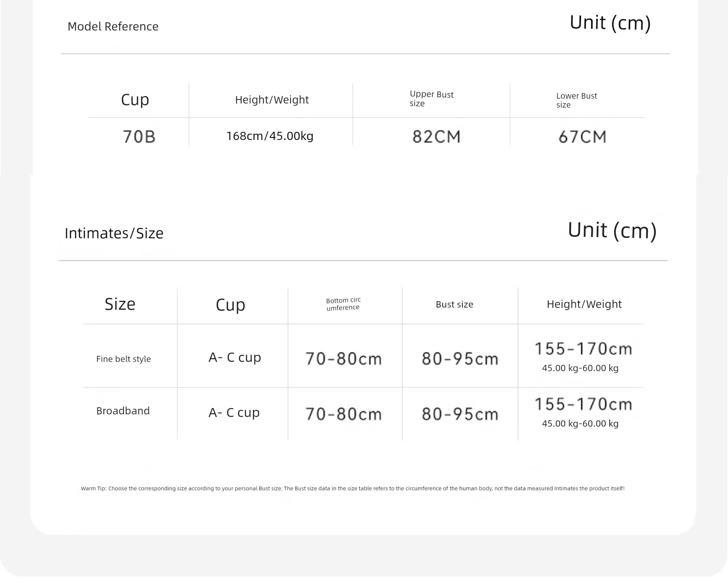This screenshot has width=728, height=583.
Task: Select the 'Broadband' row label
Action: pyautogui.click(x=123, y=411)
